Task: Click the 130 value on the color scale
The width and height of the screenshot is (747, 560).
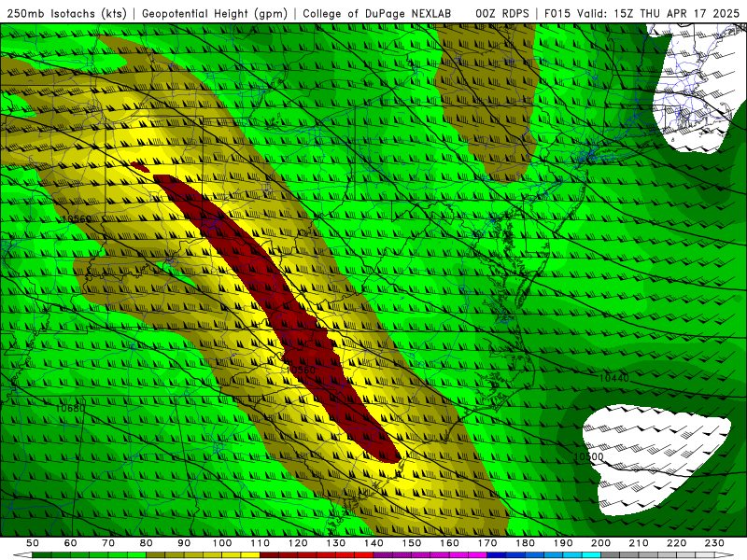Action: click(x=336, y=543)
